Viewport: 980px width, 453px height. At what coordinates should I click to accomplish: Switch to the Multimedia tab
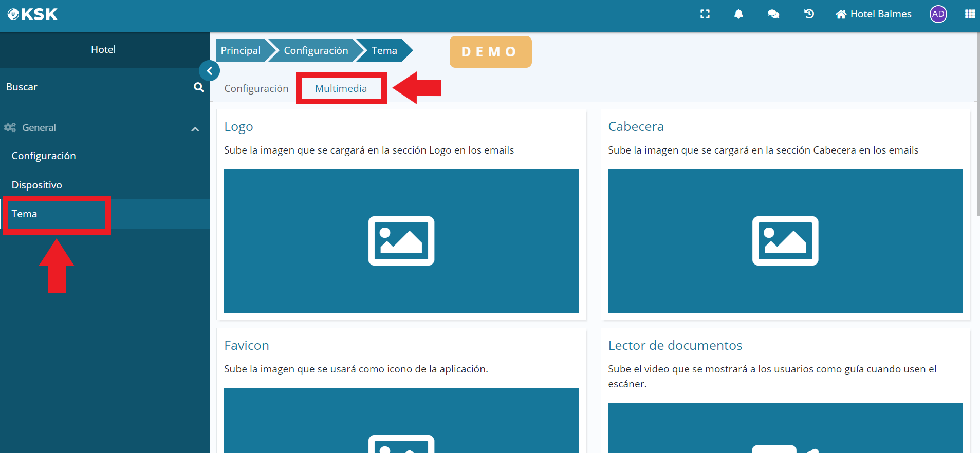pos(341,88)
